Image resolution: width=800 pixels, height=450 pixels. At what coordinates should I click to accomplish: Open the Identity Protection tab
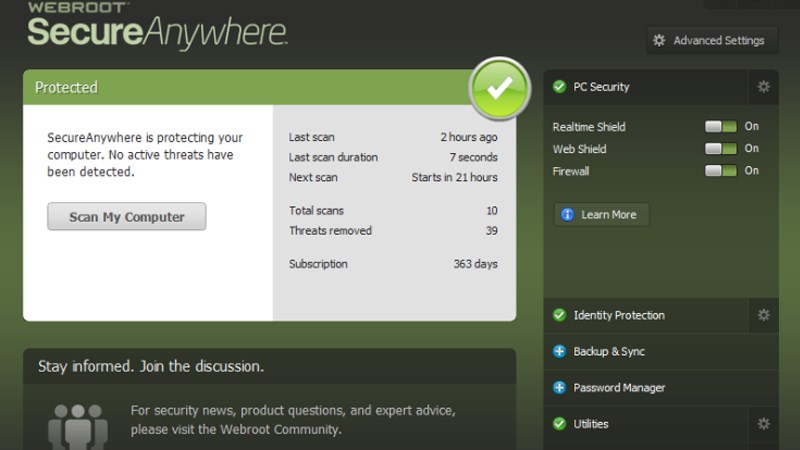(x=618, y=315)
